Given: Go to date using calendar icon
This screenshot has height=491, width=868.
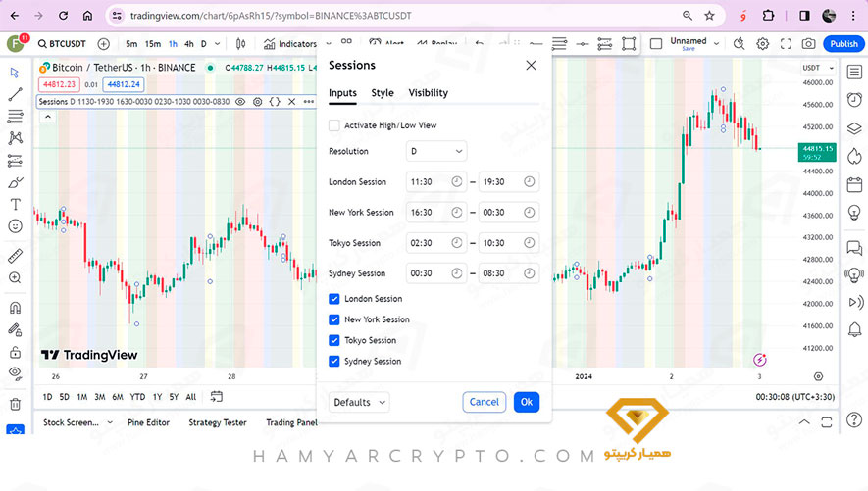Looking at the screenshot, I should (217, 397).
